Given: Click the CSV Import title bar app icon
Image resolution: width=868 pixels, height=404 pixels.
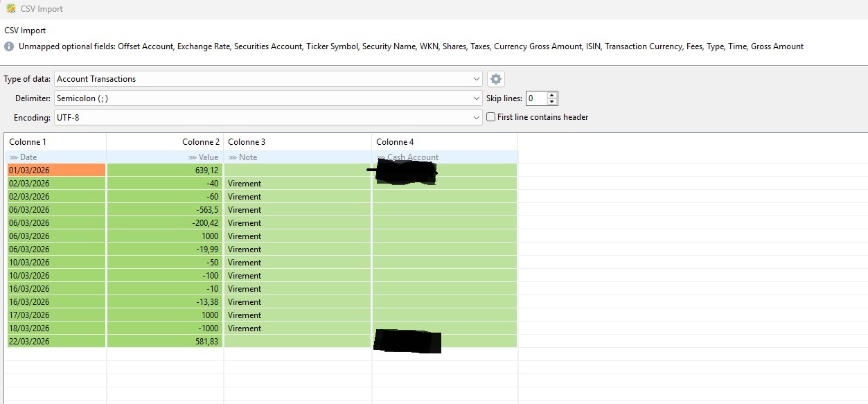Looking at the screenshot, I should pos(11,8).
